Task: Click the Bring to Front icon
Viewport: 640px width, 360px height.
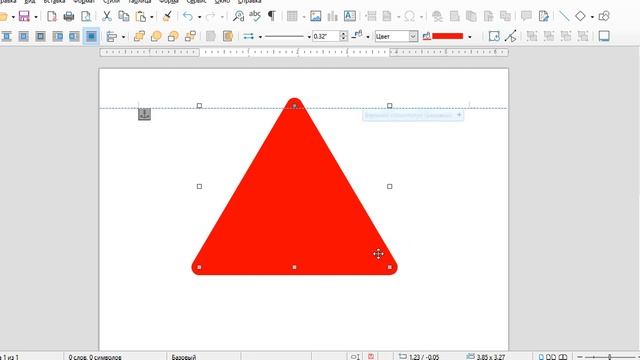Action: click(x=139, y=36)
